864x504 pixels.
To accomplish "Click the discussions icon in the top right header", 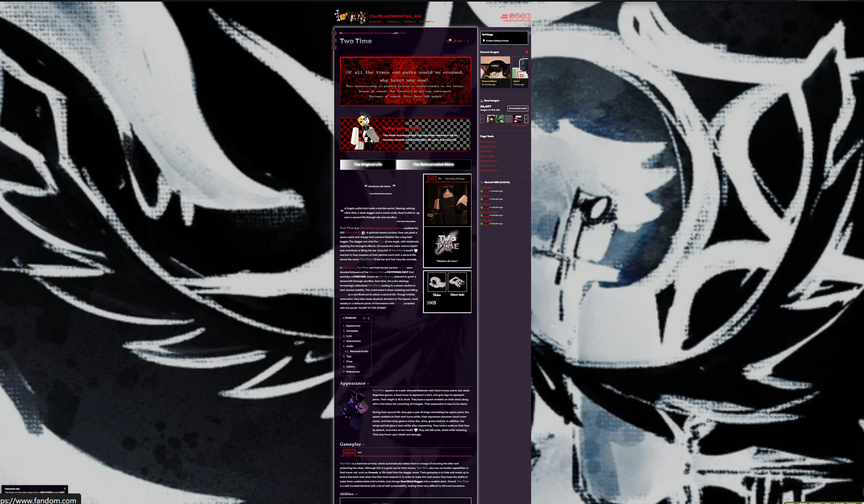I will (512, 16).
